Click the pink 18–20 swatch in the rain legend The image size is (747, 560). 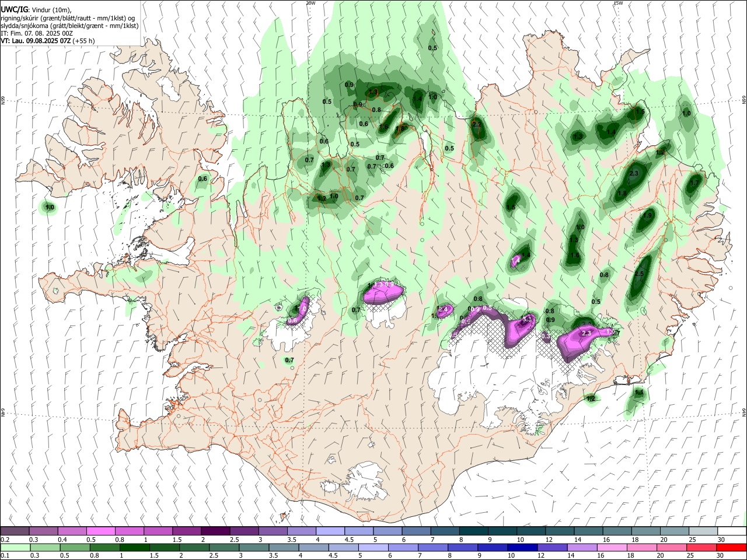point(641,547)
